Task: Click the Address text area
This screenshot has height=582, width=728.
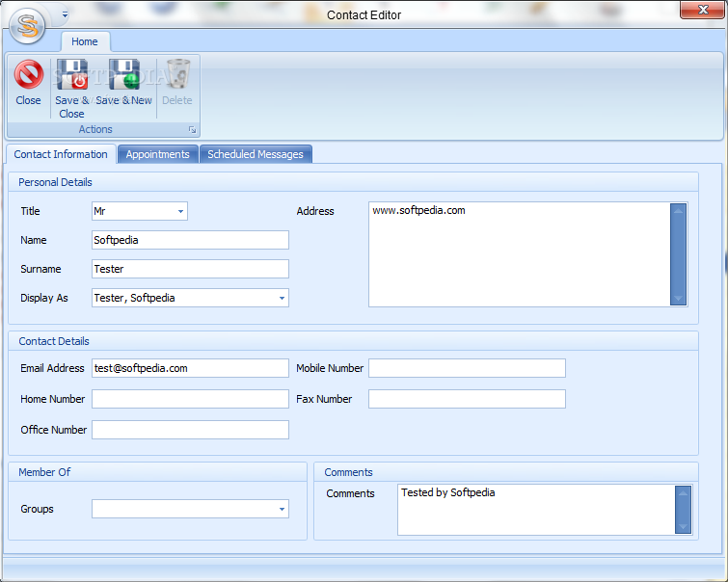Action: [520, 254]
